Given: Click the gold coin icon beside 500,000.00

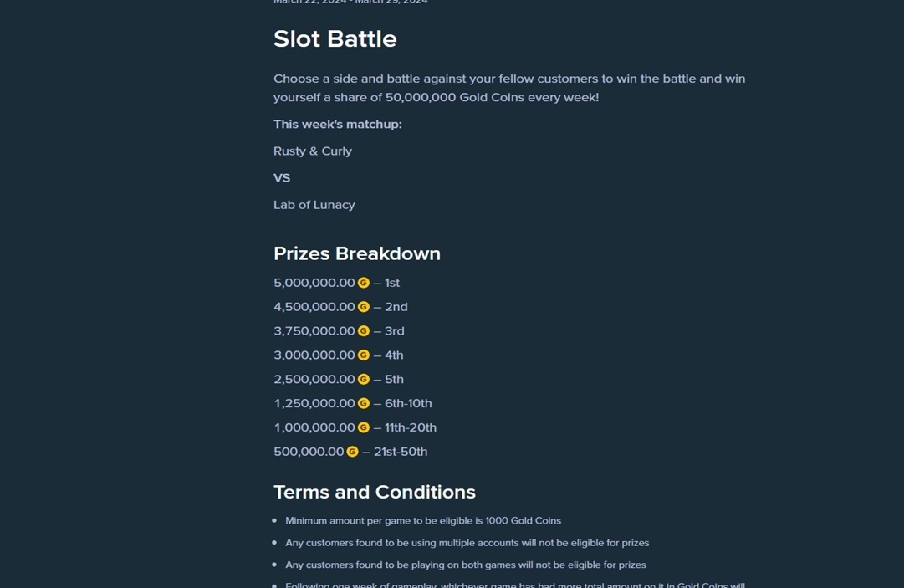Looking at the screenshot, I should [x=352, y=452].
